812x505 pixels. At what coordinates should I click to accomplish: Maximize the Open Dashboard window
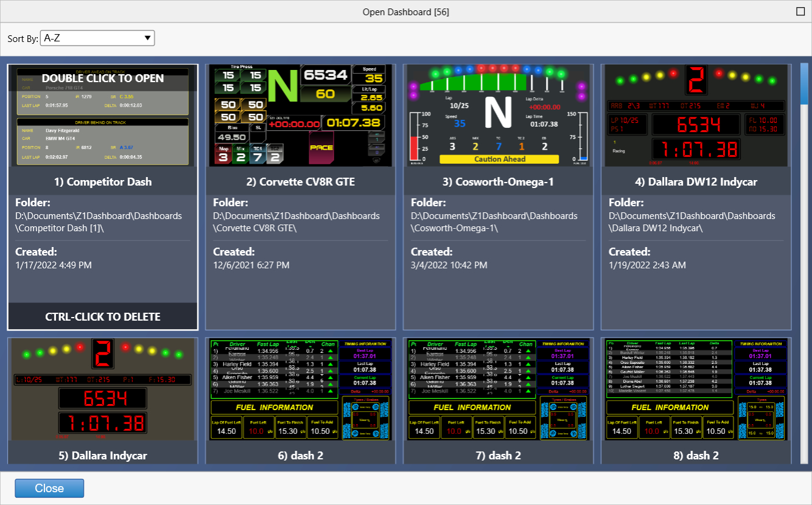(800, 12)
